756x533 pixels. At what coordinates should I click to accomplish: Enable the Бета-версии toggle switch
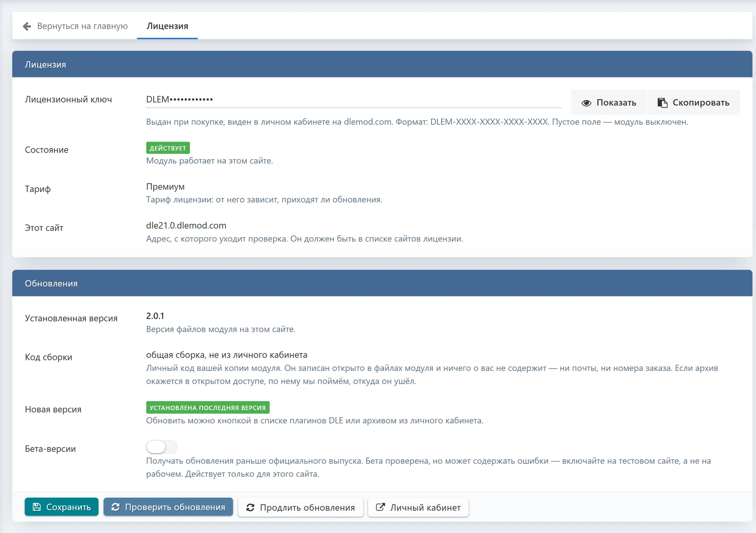coord(162,447)
